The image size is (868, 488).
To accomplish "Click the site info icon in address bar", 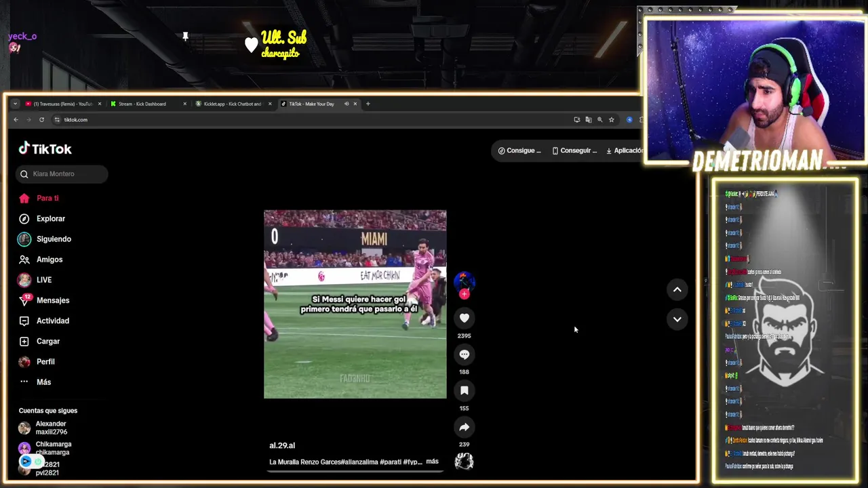I will point(56,120).
